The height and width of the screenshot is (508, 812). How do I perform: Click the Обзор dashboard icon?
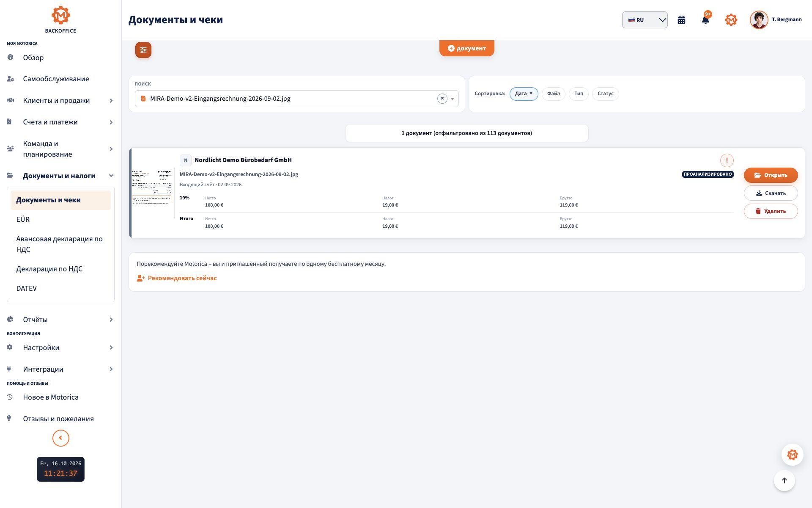10,57
